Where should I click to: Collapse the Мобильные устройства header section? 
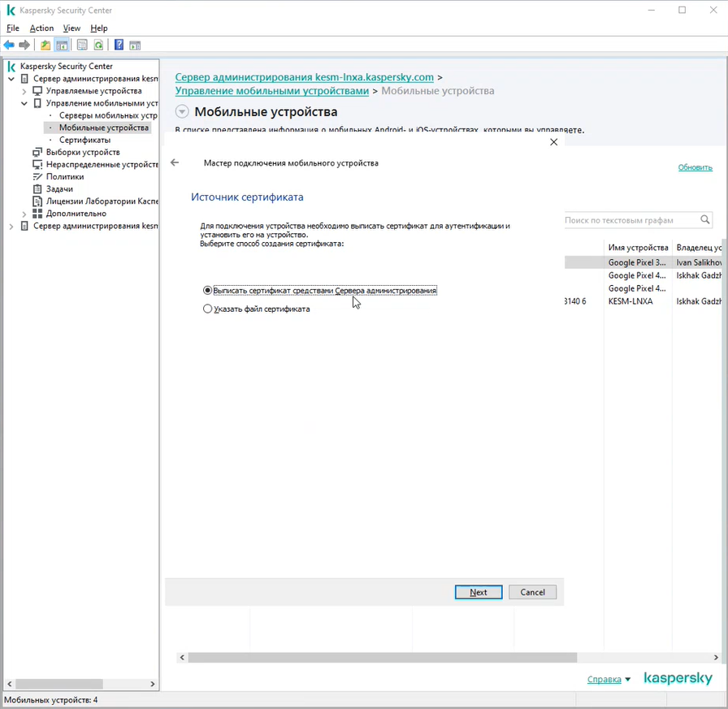click(x=182, y=112)
